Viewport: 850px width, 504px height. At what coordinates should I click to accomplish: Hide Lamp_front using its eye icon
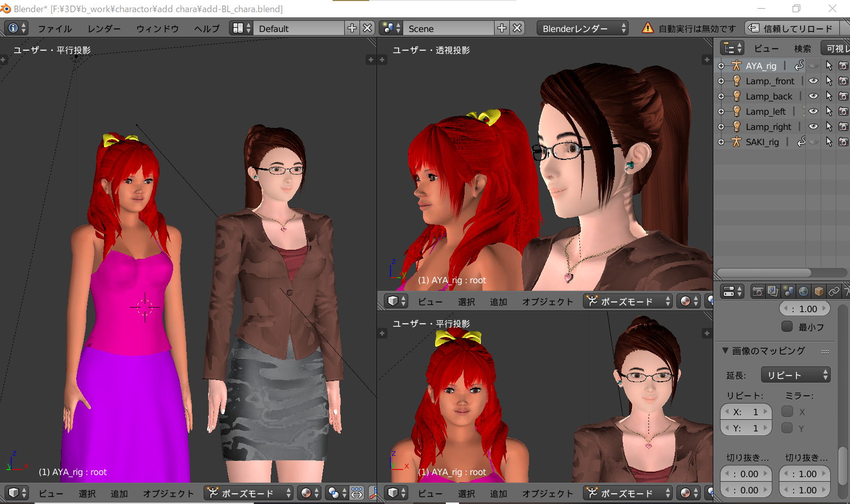813,81
